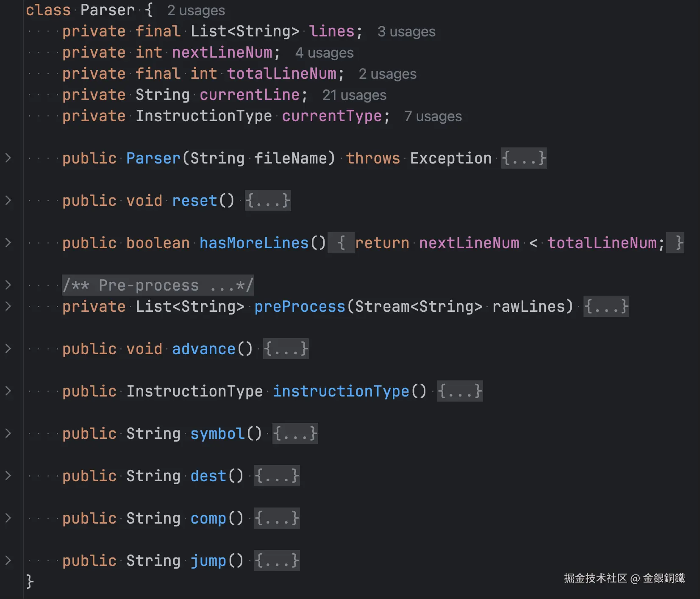Expand preProcess method gutter fold arrow
The width and height of the screenshot is (700, 599).
(x=8, y=306)
